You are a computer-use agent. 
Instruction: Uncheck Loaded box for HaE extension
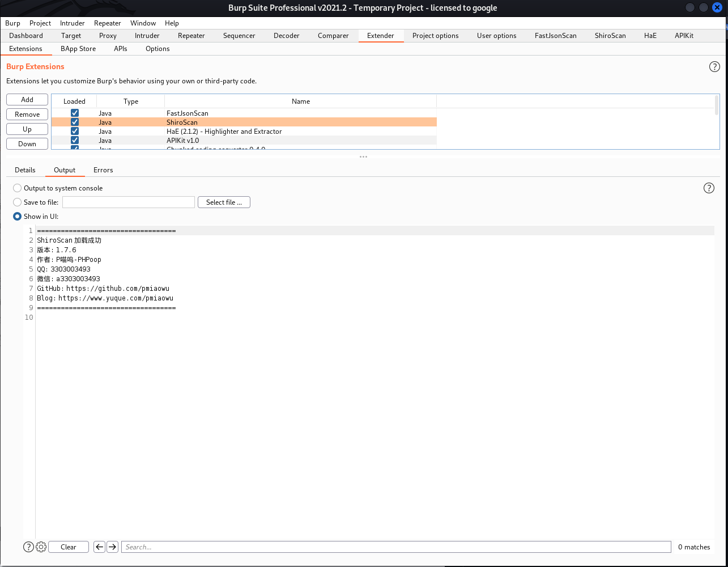74,132
